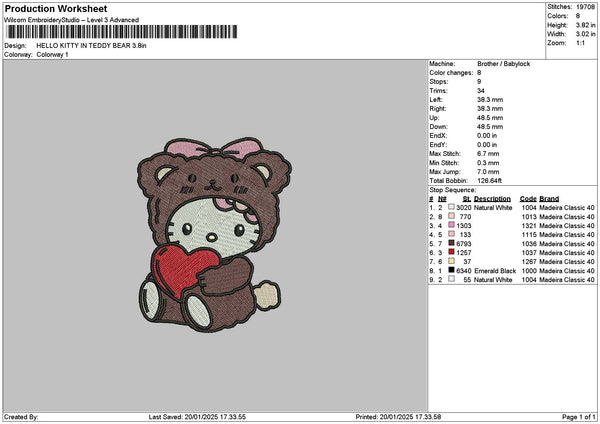
Task: Click the Max Jump value 7.0 mm
Action: coord(488,172)
